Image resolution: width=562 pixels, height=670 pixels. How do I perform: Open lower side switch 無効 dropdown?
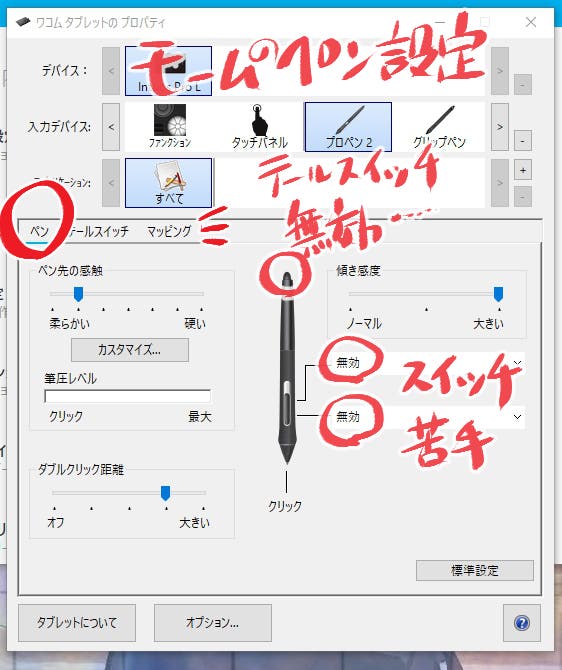coord(429,417)
